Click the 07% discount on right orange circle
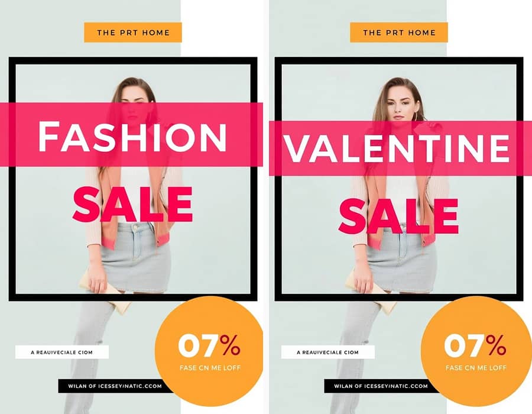 pos(475,345)
